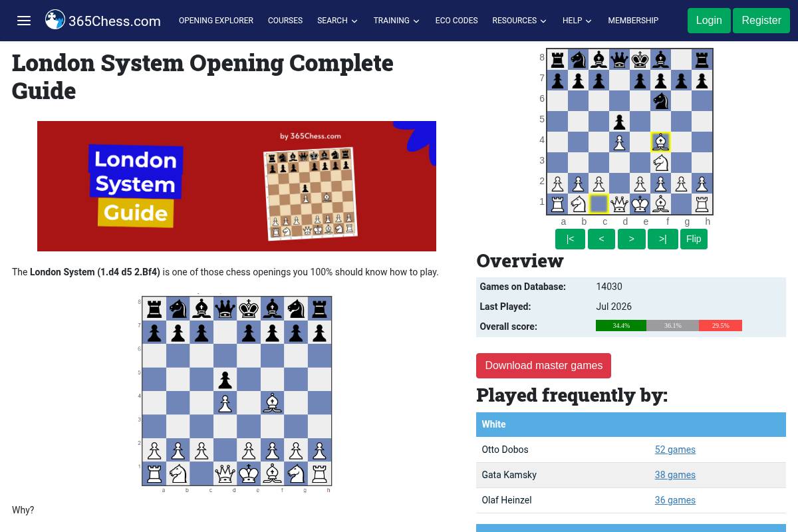Open the Courses menu item
Screen dimensions: 798x532
tap(285, 21)
